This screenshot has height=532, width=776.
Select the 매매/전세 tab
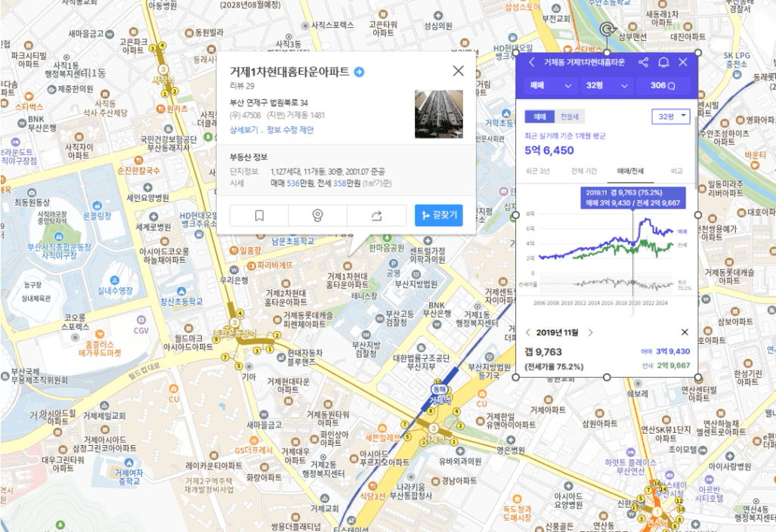[x=630, y=172]
